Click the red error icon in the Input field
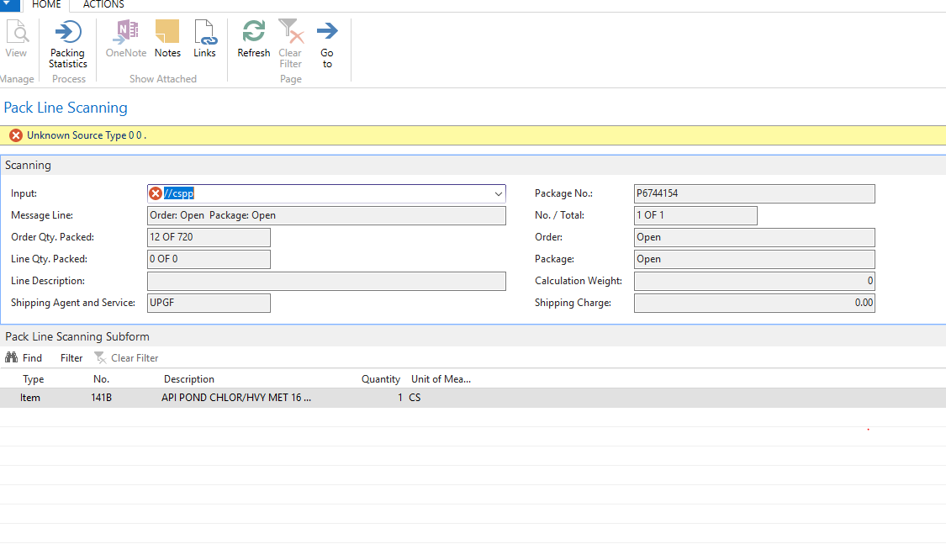The image size is (946, 560). 156,193
